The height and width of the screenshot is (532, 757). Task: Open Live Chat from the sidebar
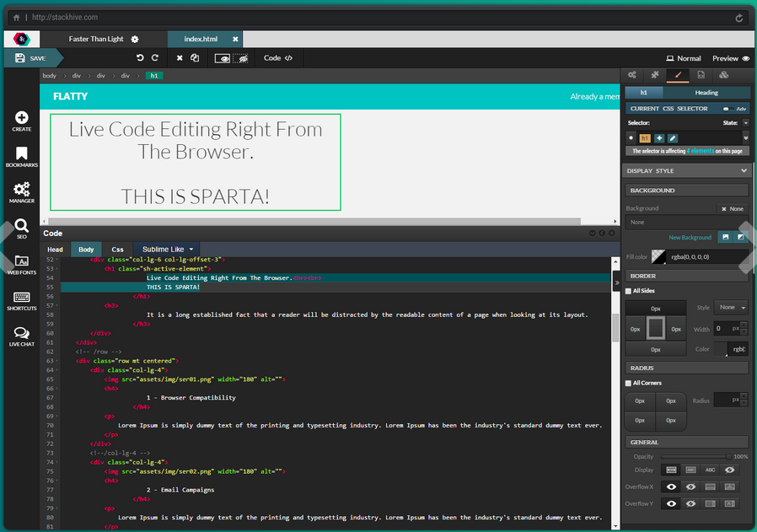(x=21, y=336)
